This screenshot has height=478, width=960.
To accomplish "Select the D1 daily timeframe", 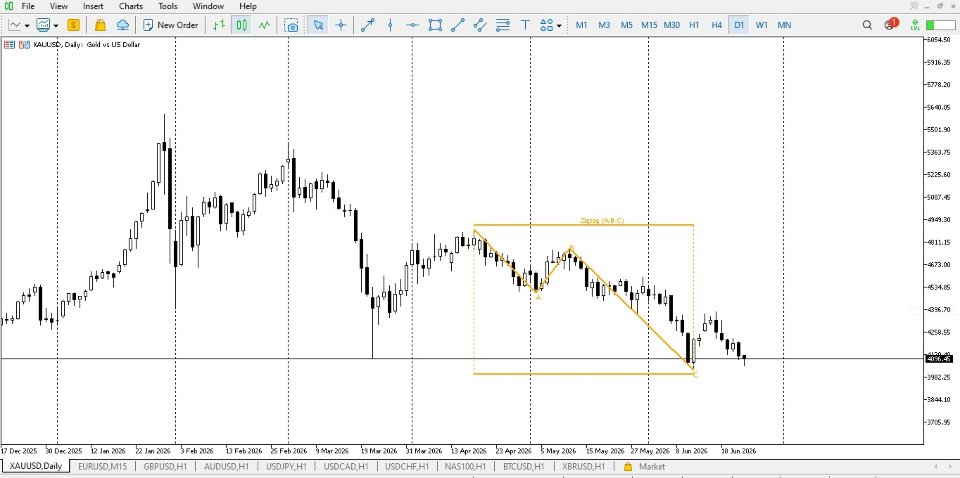I will [740, 25].
